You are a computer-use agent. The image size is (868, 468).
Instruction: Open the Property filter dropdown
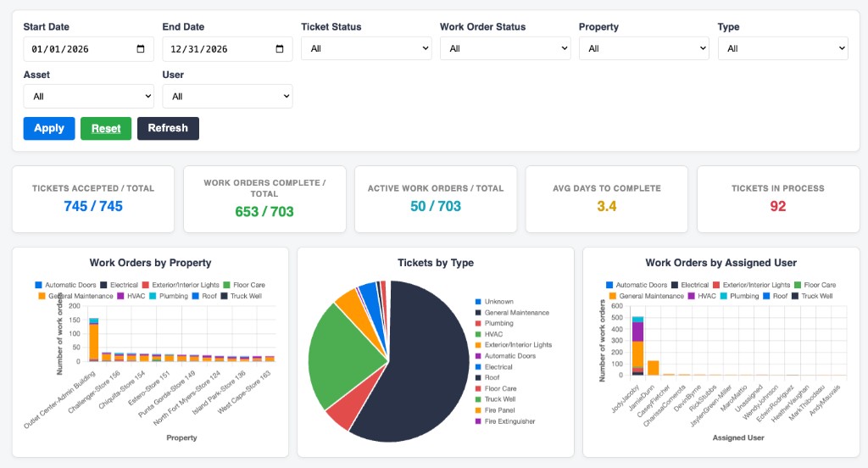click(644, 48)
